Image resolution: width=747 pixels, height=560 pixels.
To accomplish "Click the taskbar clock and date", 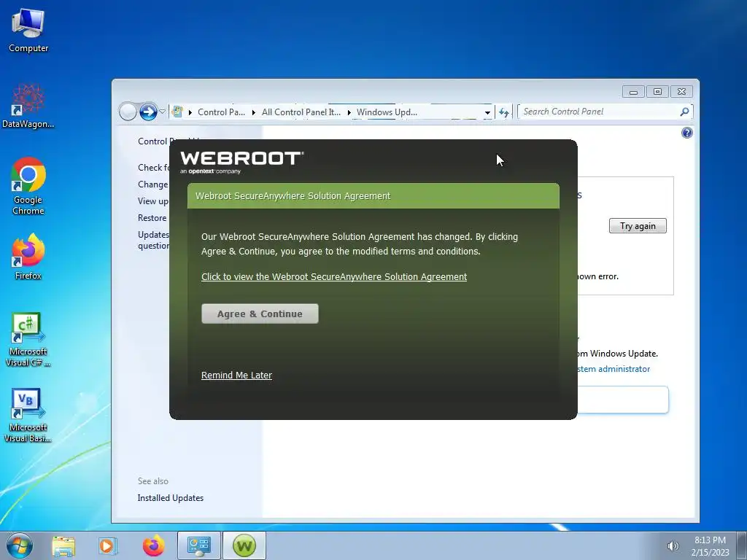I will coord(710,546).
